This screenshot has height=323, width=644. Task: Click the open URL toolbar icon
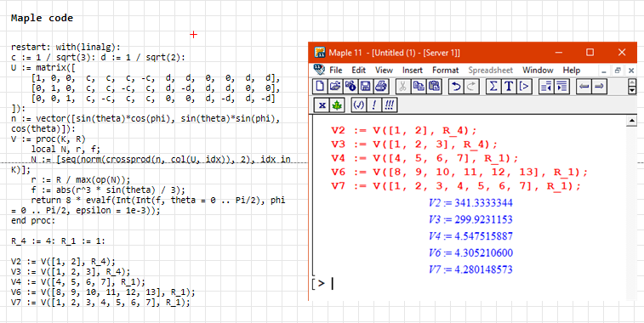pos(350,86)
